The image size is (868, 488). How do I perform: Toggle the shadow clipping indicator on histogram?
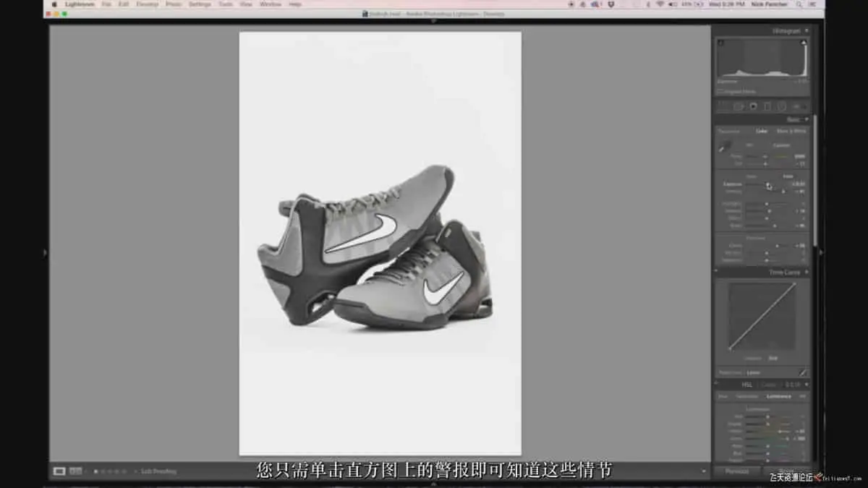pos(720,43)
